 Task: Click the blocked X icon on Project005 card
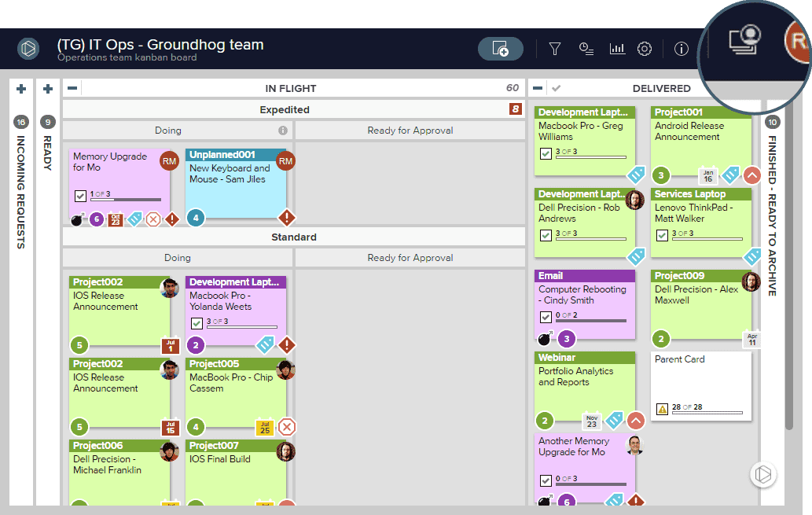point(286,427)
